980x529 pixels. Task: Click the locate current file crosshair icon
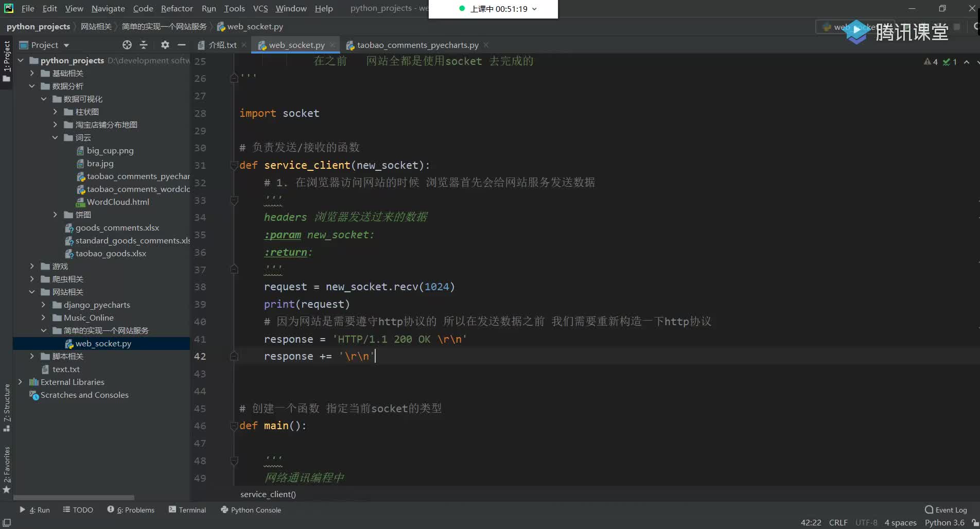click(x=127, y=45)
